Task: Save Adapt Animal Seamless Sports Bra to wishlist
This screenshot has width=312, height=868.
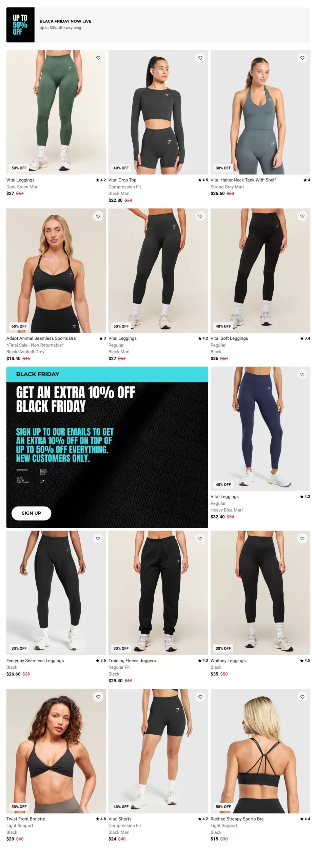Action: pos(98,216)
